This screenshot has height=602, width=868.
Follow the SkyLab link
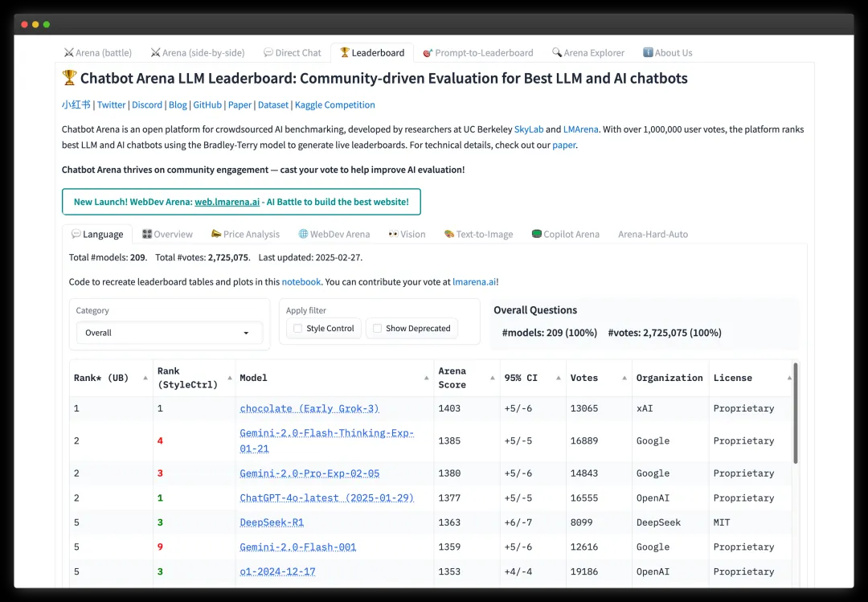pyautogui.click(x=529, y=129)
